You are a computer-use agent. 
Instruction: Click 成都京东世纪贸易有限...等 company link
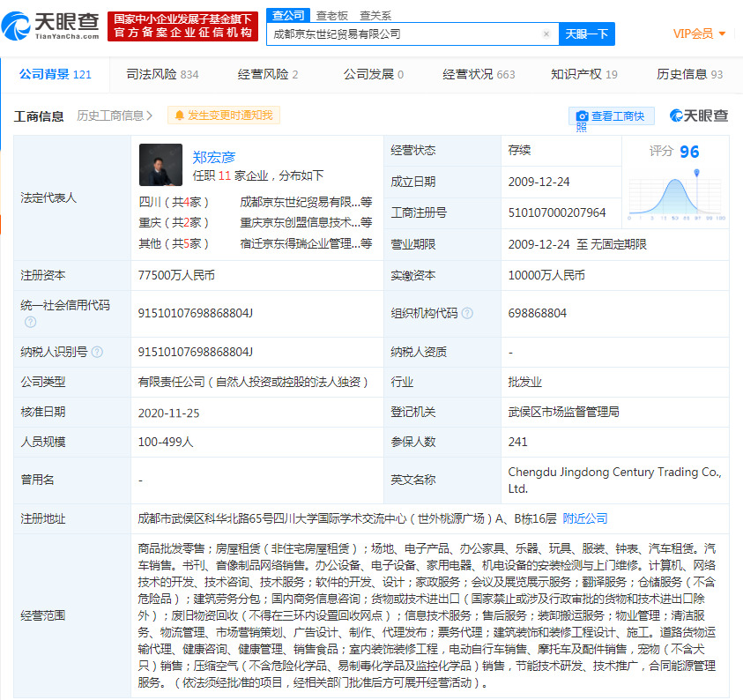click(x=306, y=202)
